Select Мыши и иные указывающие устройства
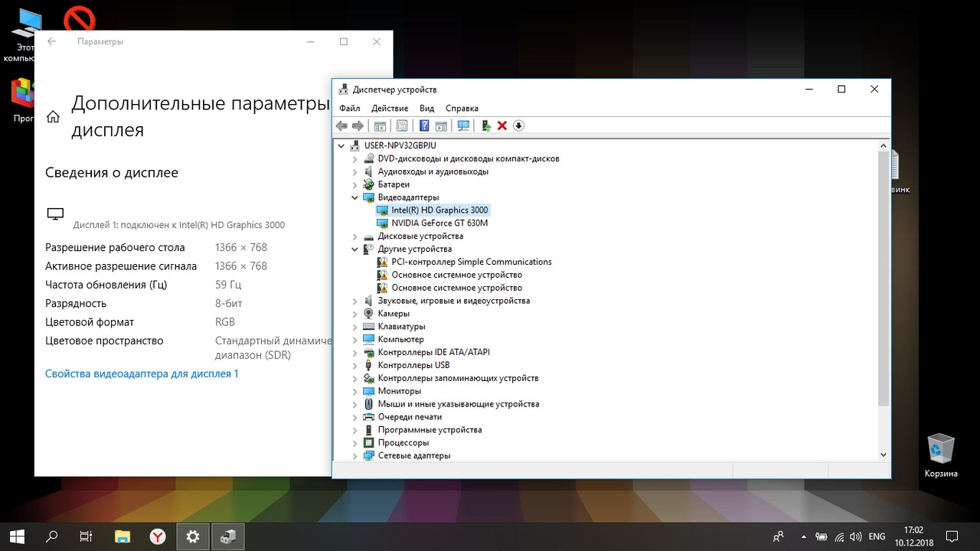 tap(459, 404)
